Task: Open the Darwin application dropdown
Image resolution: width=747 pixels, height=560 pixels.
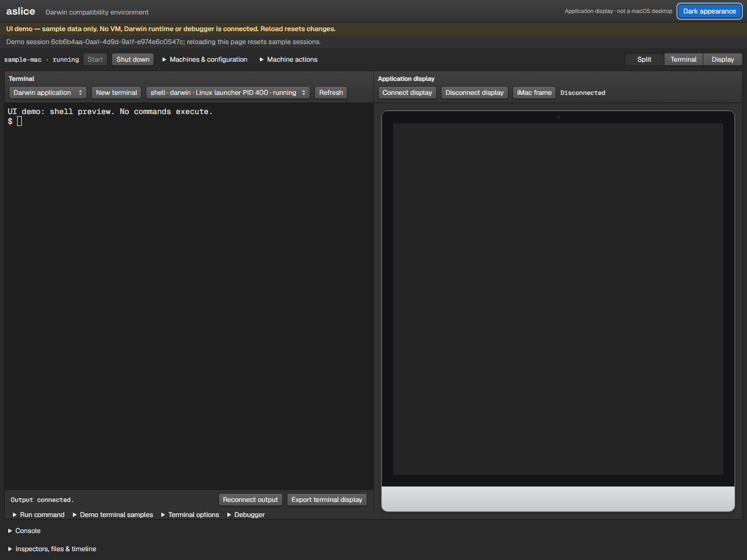Action: coord(48,93)
